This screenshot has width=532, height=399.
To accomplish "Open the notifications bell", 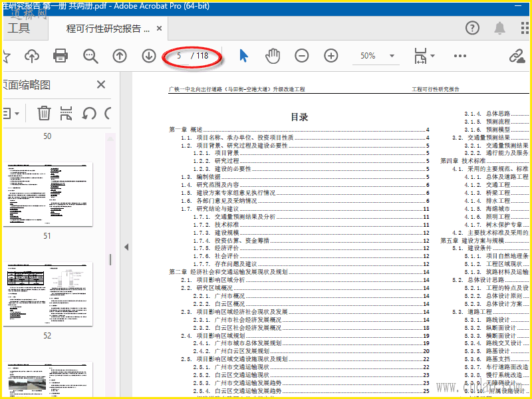I will pyautogui.click(x=499, y=28).
